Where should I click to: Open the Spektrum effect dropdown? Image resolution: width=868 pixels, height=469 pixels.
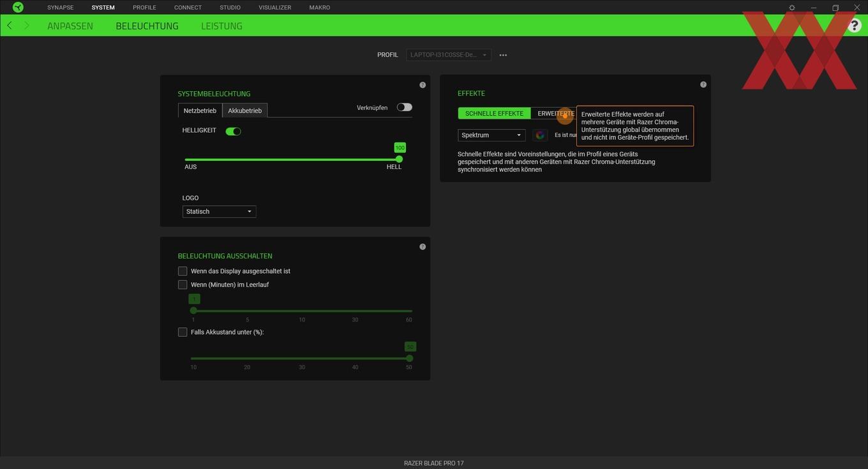(491, 135)
